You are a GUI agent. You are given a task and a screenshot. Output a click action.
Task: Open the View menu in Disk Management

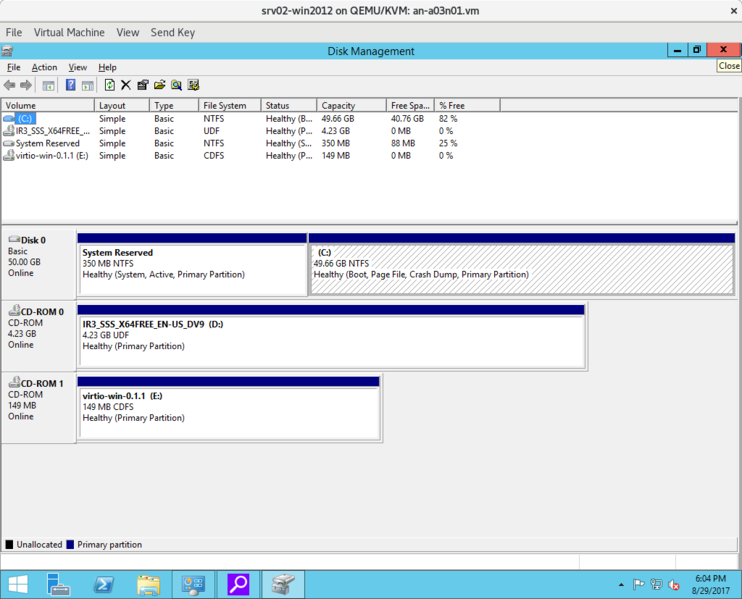tap(77, 67)
